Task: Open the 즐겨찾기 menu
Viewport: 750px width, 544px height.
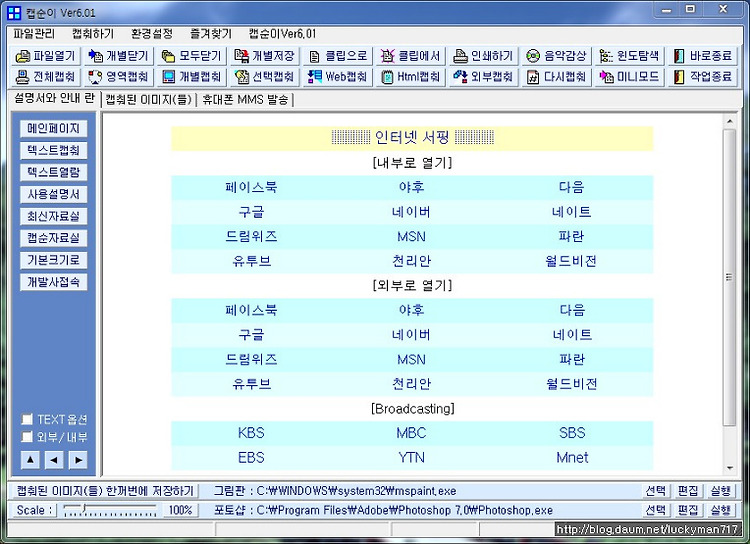Action: coord(211,33)
